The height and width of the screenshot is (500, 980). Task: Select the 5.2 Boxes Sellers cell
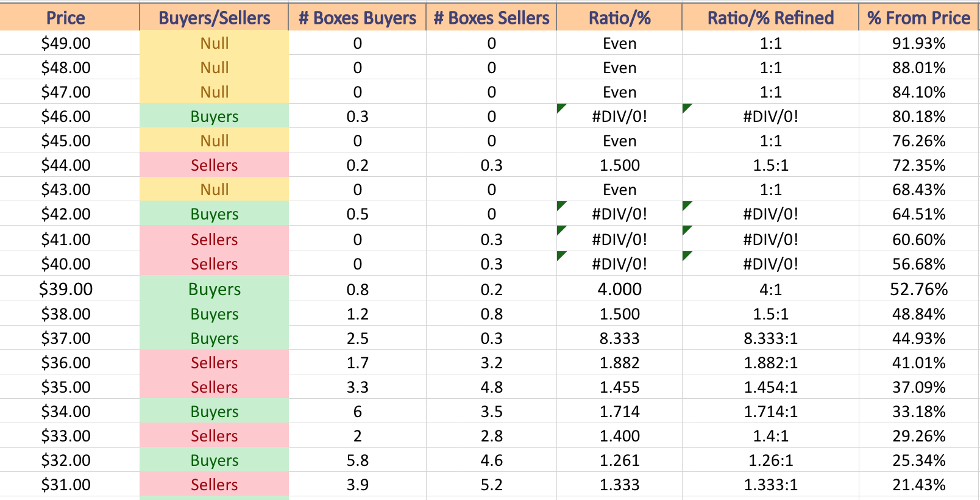click(x=491, y=484)
